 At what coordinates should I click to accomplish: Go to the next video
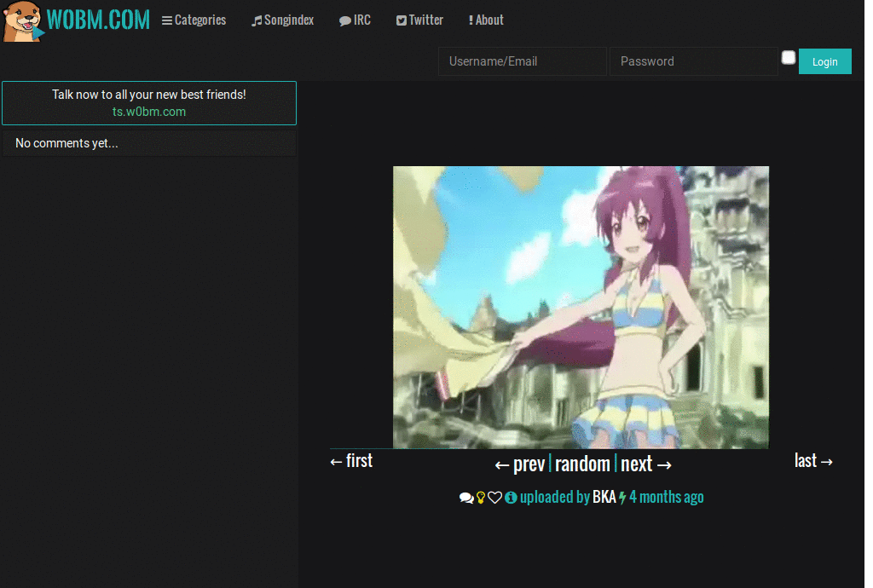[646, 464]
